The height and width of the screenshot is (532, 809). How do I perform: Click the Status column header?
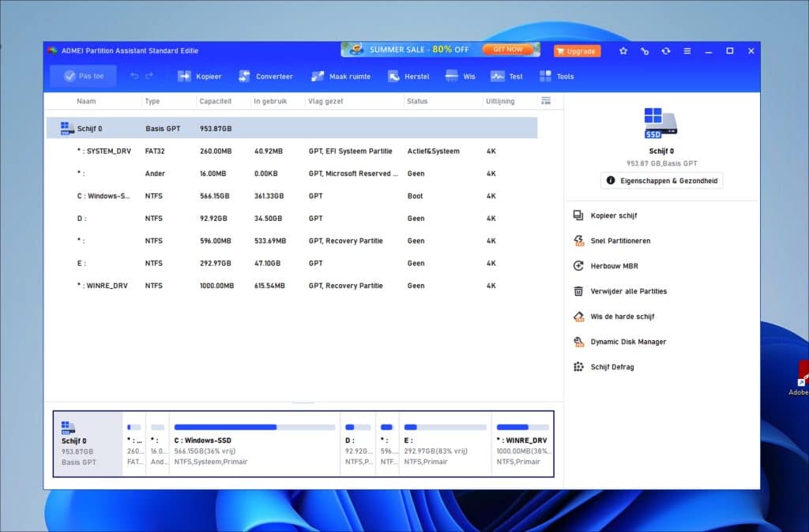tap(417, 101)
